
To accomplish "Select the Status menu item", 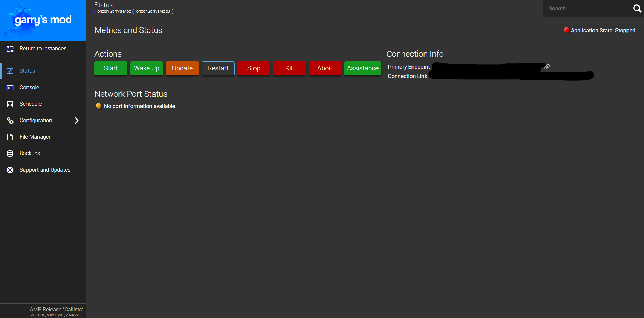I will click(43, 71).
